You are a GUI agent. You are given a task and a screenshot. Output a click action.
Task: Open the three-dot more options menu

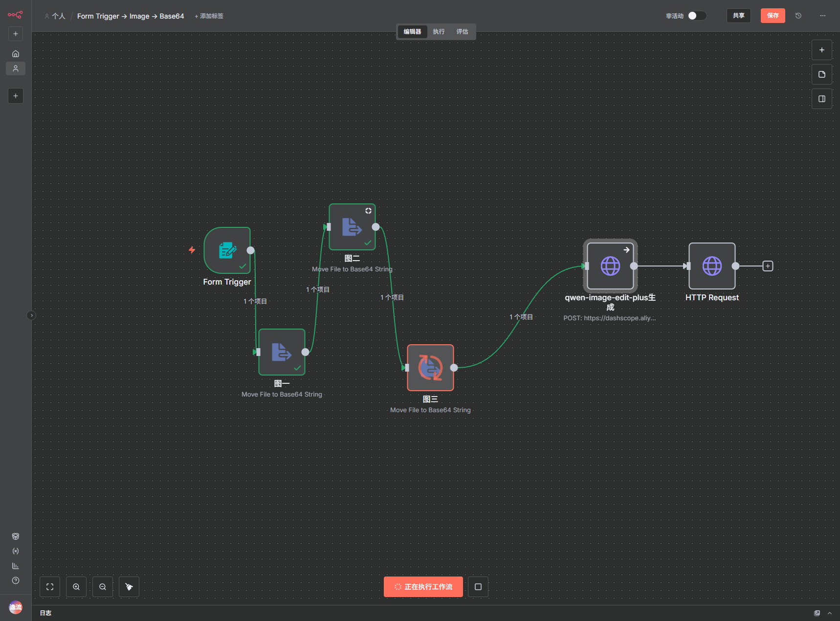coord(823,16)
